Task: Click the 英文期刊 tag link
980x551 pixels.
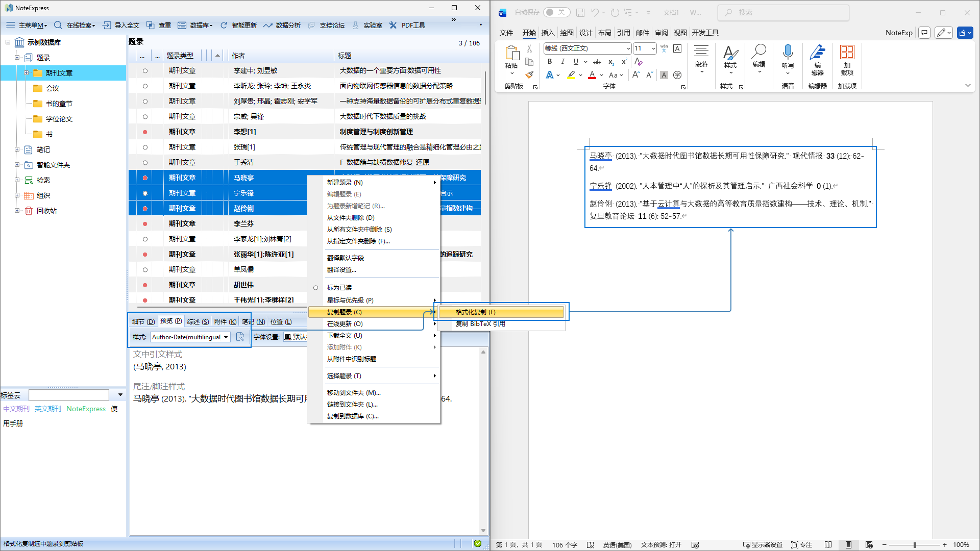Action: pyautogui.click(x=47, y=409)
